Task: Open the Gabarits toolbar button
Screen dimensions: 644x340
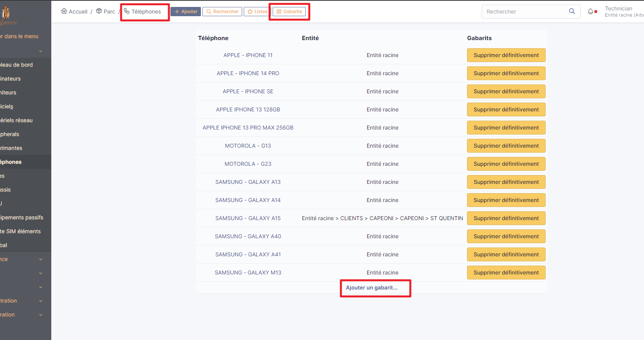Action: click(289, 12)
